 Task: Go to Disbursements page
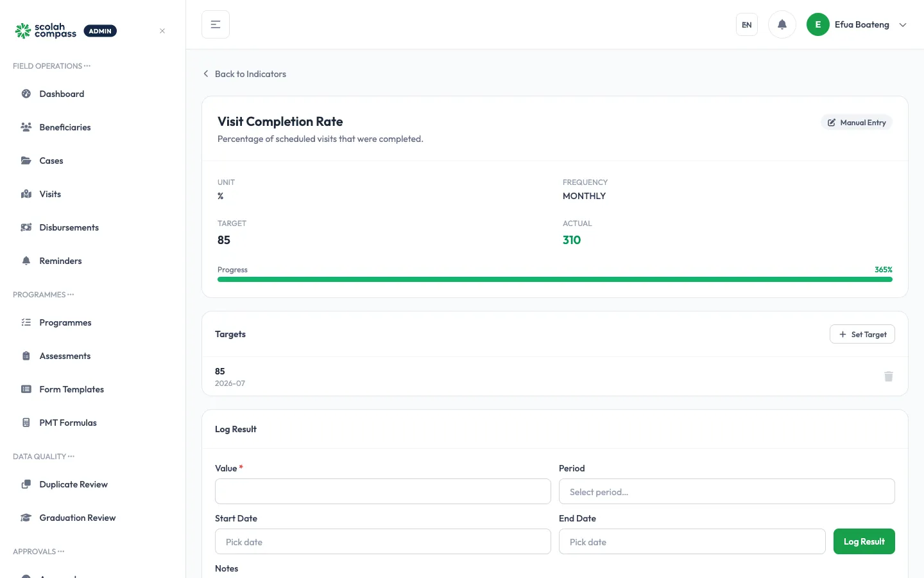click(93, 227)
